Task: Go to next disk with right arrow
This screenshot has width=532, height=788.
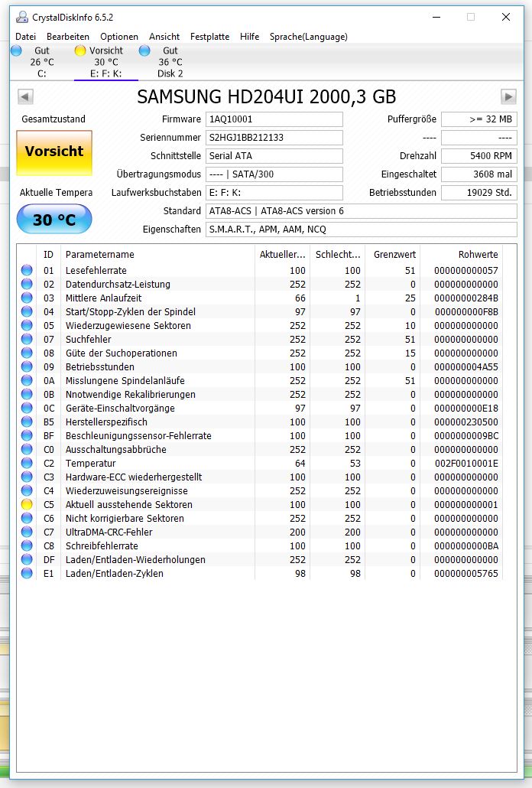Action: click(x=508, y=96)
